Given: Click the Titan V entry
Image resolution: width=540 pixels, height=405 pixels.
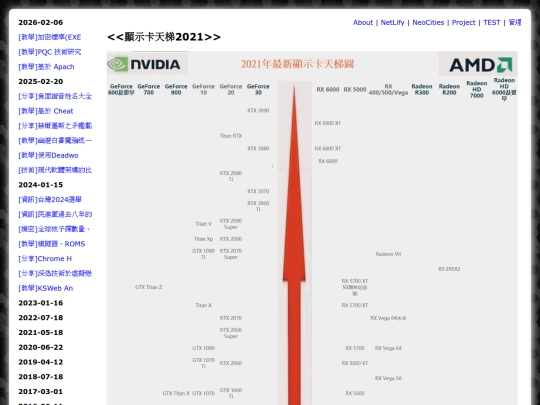Looking at the screenshot, I should [203, 224].
